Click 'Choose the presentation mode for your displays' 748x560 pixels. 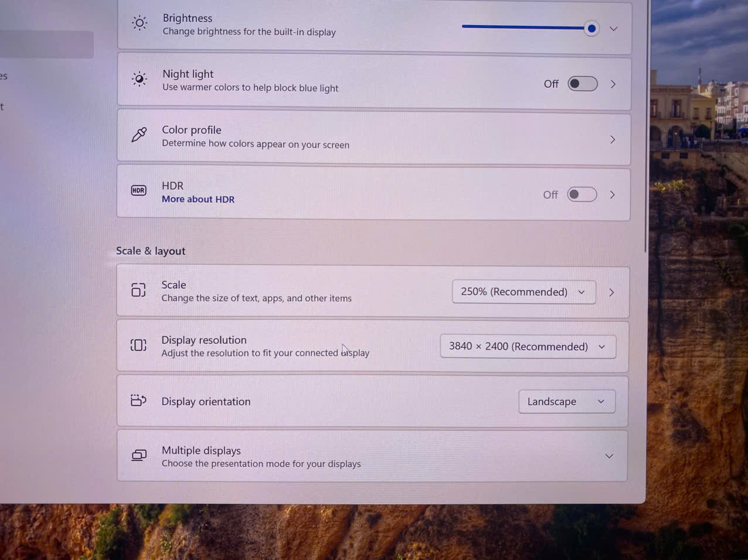pyautogui.click(x=261, y=464)
